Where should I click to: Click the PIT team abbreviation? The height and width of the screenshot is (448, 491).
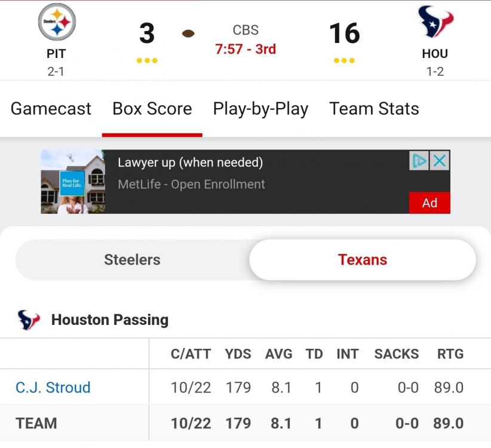coord(56,54)
